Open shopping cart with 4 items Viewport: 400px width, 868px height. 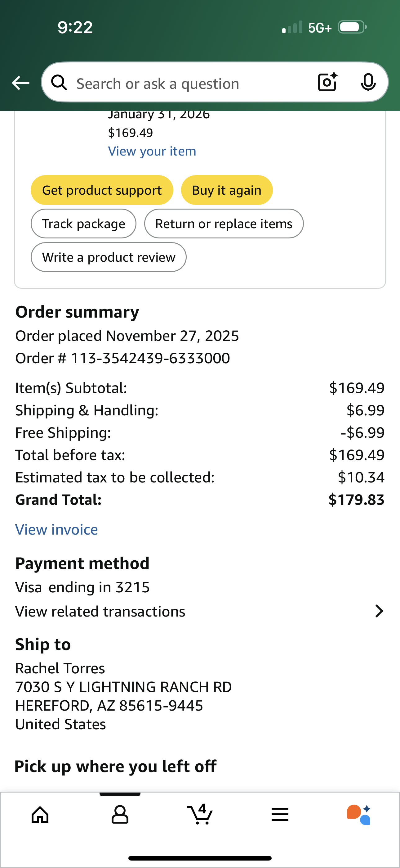[200, 814]
